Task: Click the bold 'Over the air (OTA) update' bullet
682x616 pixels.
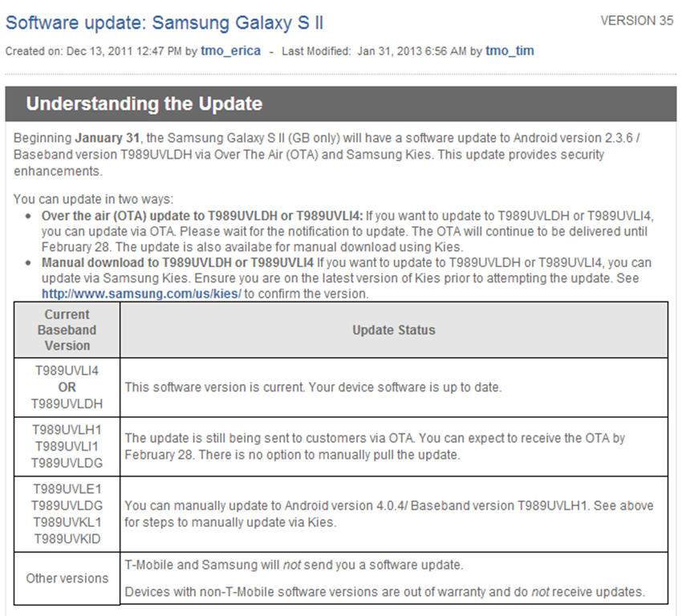Action: pyautogui.click(x=202, y=216)
